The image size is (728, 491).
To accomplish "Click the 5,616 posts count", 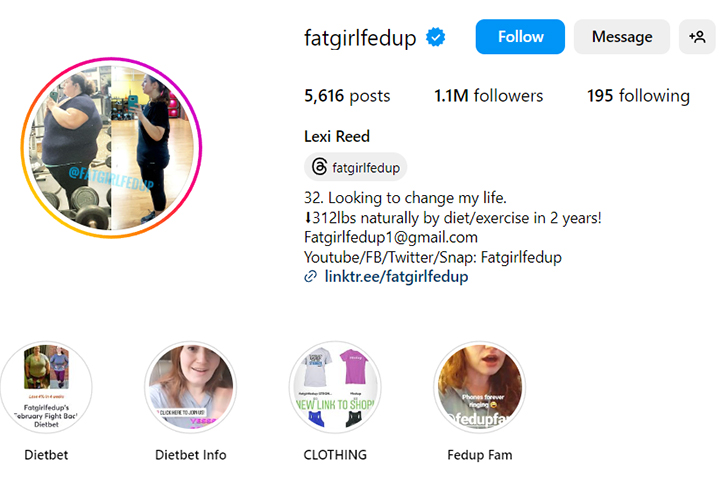I will pos(347,96).
